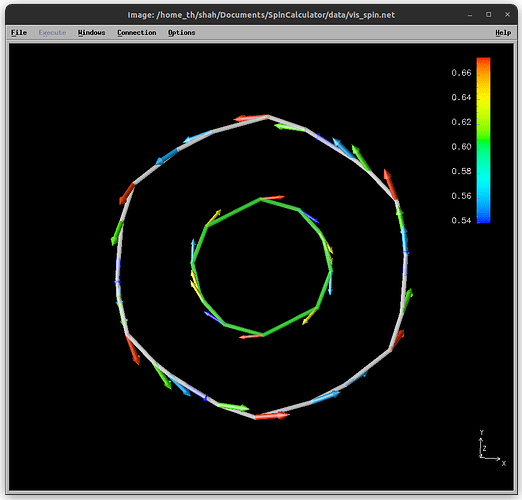This screenshot has width=522, height=500.
Task: Click the rainbow colorbar legend
Action: click(x=483, y=140)
